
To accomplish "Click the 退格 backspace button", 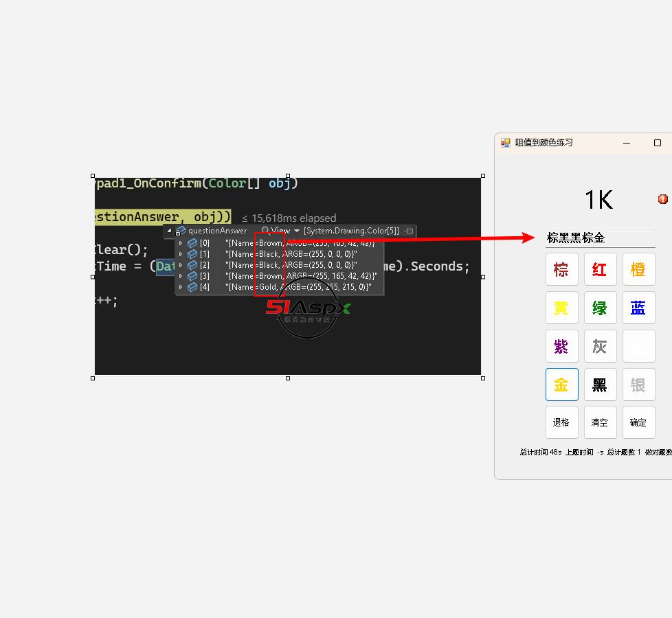I will [561, 423].
